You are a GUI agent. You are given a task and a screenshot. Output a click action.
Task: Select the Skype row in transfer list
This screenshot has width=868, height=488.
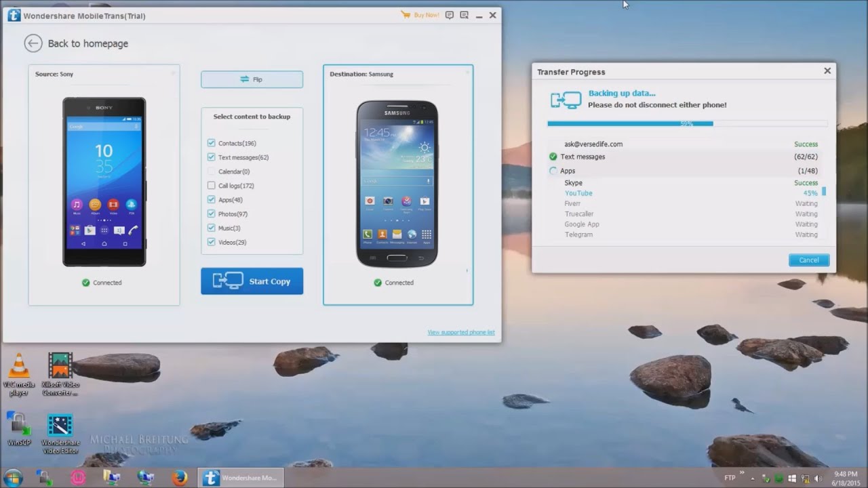684,183
